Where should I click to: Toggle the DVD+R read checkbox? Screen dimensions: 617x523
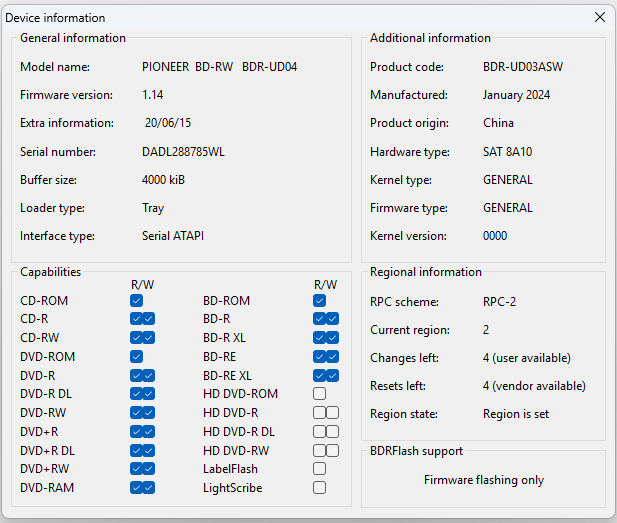pos(136,432)
